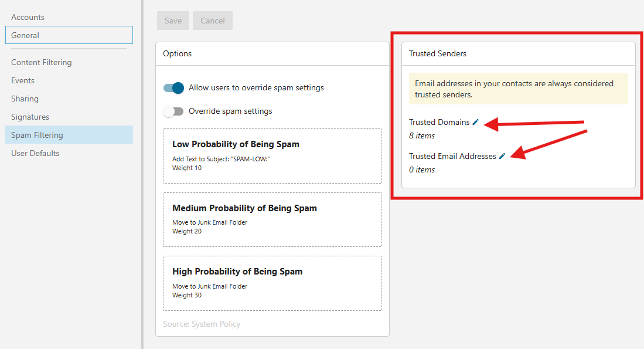Click the Trusted Domains label
The image size is (644, 349).
tap(439, 122)
